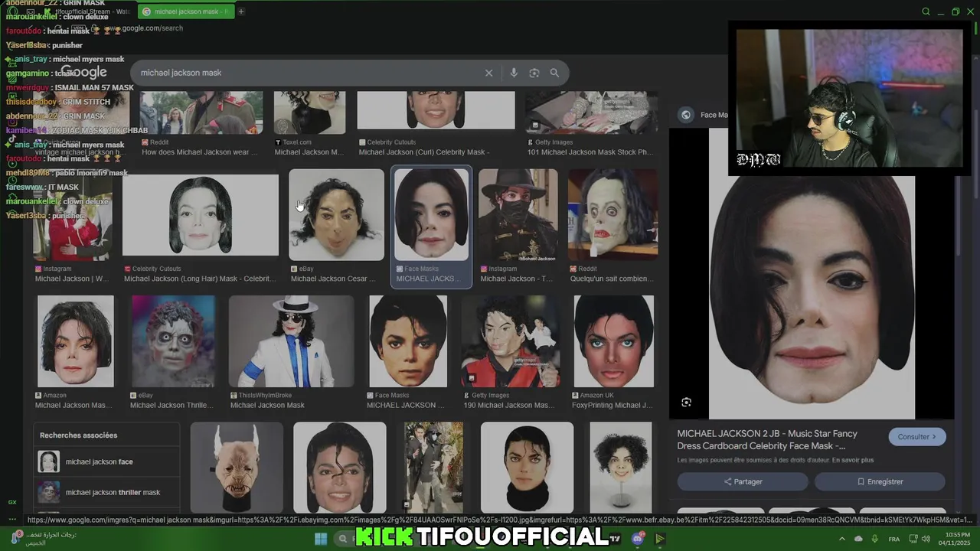
Task: Open Reddit Quelqu'un sait combien thumbnail
Action: tap(612, 215)
